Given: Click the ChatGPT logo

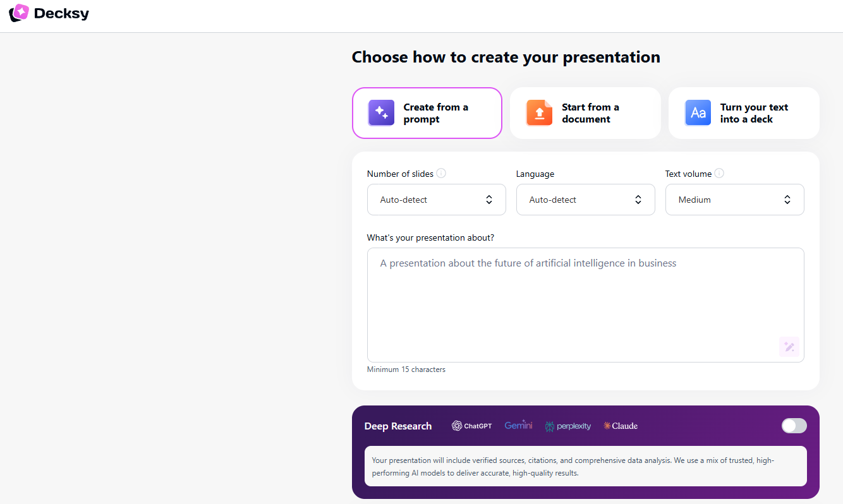Looking at the screenshot, I should [x=472, y=426].
